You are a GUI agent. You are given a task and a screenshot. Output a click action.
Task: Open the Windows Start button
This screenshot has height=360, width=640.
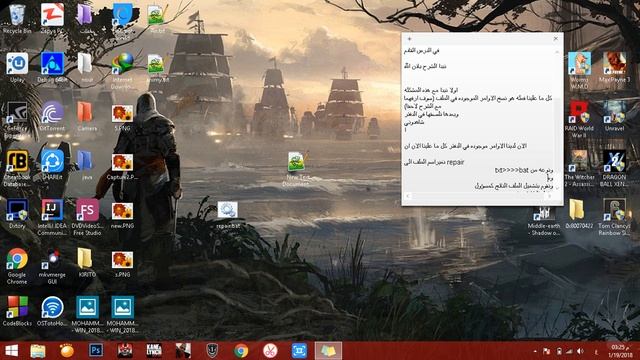pyautogui.click(x=11, y=351)
